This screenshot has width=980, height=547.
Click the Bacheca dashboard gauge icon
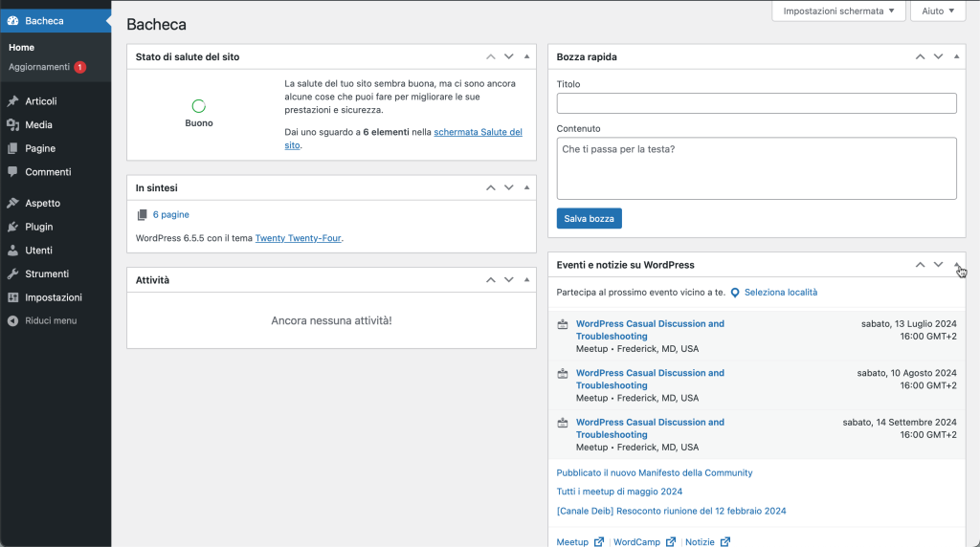tap(12, 21)
